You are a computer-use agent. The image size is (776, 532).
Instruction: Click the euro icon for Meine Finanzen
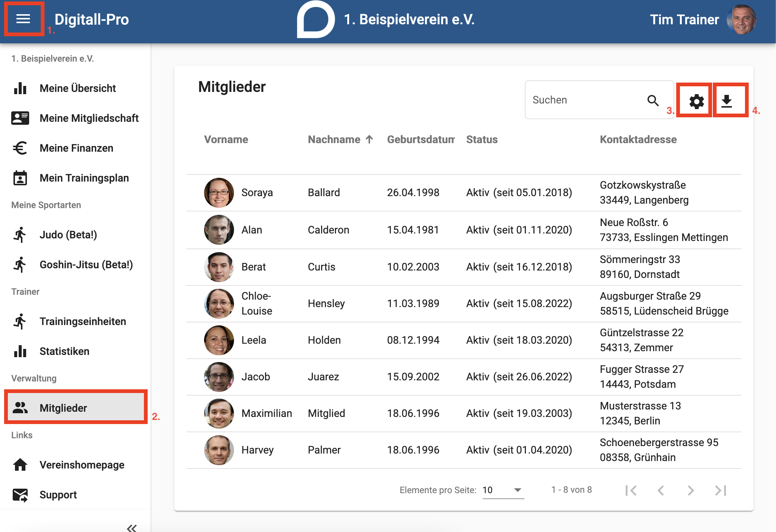tap(20, 148)
